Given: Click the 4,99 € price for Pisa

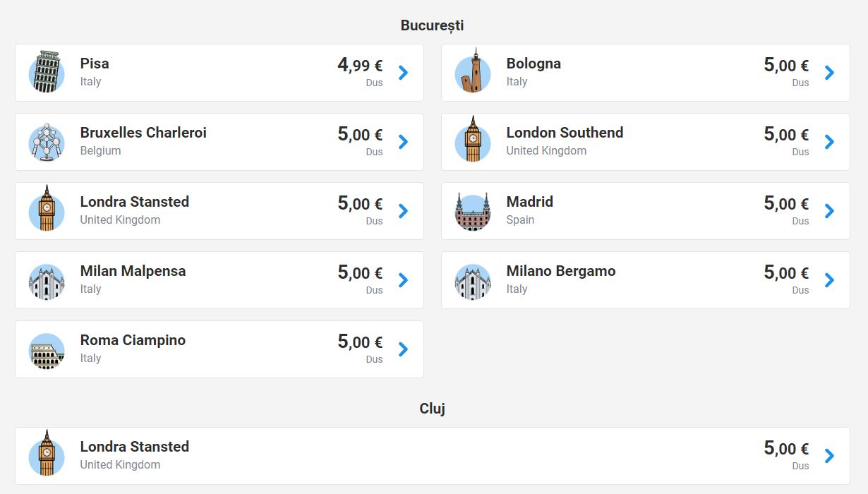Looking at the screenshot, I should tap(360, 66).
